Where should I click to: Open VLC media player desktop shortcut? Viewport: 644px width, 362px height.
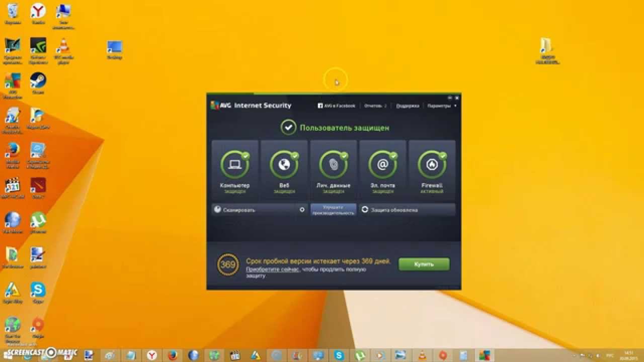[64, 51]
